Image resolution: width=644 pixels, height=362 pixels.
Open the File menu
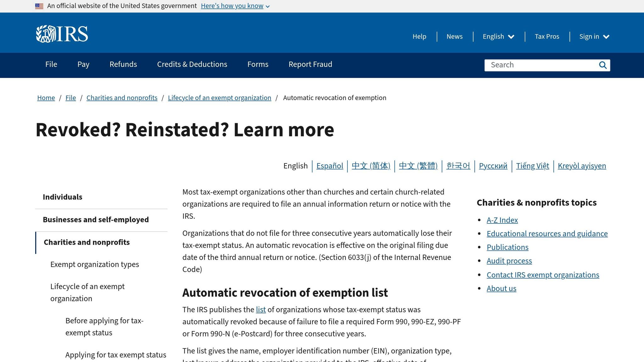coord(51,64)
